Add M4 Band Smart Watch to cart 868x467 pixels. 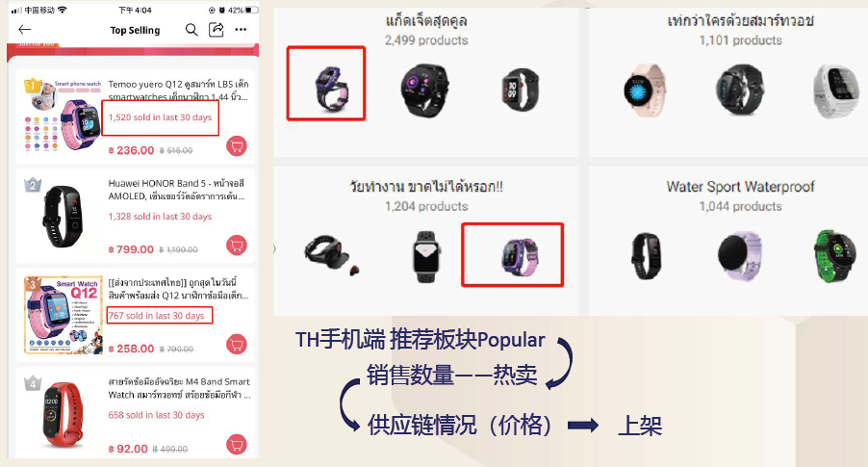coord(237,444)
